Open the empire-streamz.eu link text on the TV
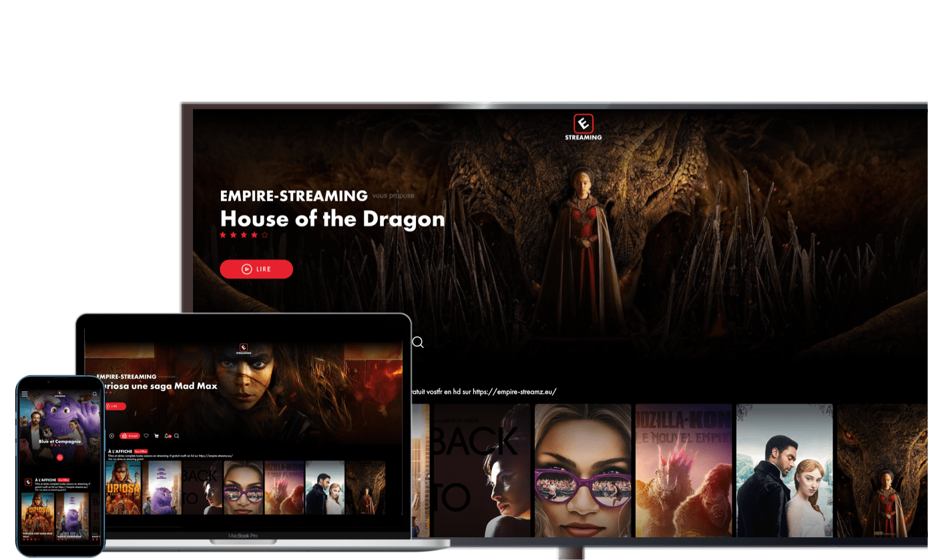Screen dimensions: 928x560 point(514,392)
